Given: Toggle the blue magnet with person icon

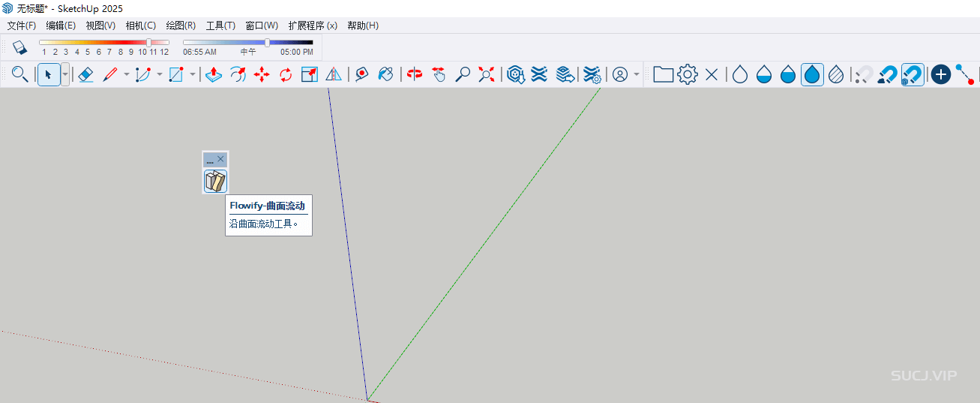Looking at the screenshot, I should [x=889, y=74].
